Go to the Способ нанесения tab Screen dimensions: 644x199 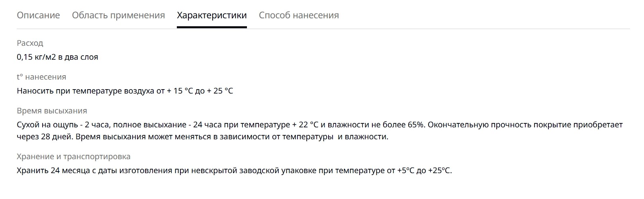pos(299,15)
